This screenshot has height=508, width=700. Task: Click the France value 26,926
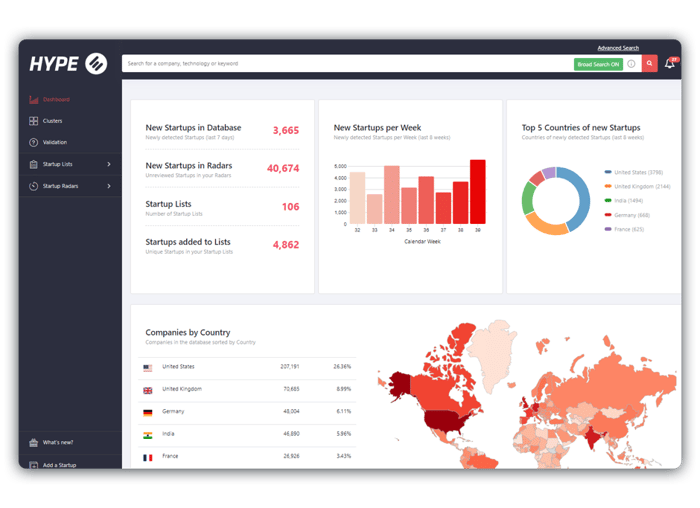[291, 456]
